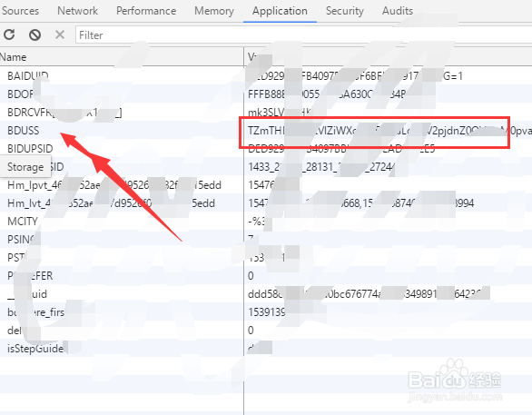Switch to the Sources tab

point(20,11)
